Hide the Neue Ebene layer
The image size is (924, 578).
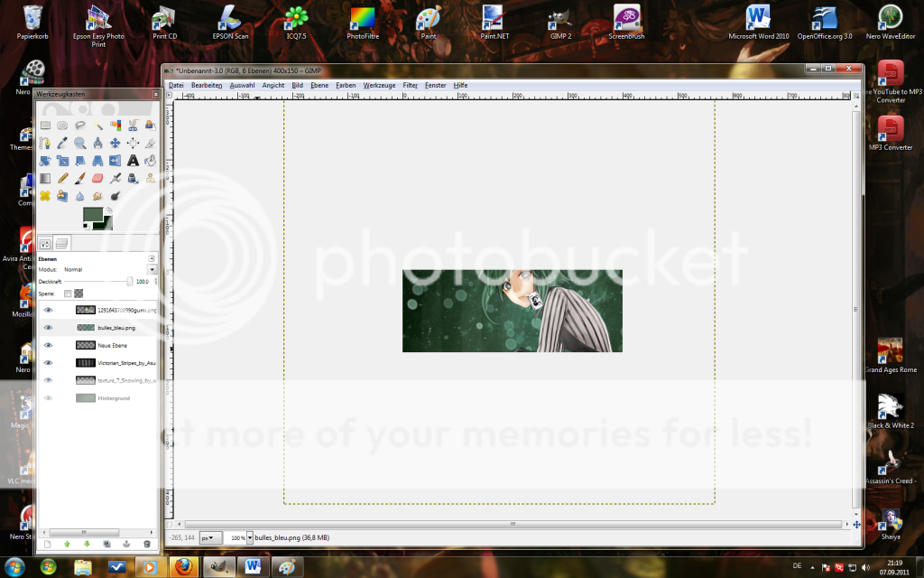[49, 345]
